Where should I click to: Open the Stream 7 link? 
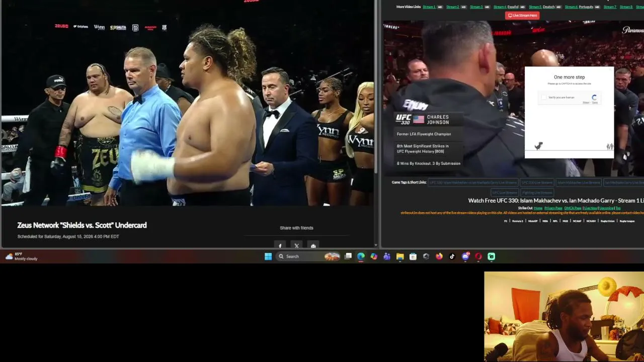pos(610,7)
